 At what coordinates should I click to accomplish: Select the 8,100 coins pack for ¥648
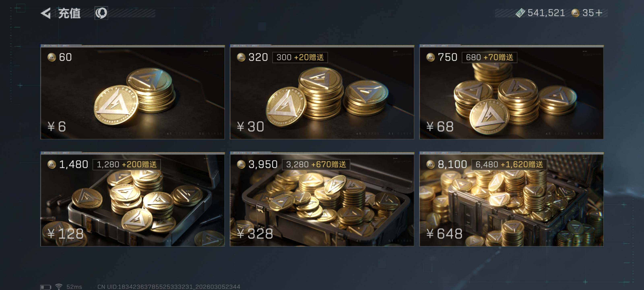[x=511, y=199]
